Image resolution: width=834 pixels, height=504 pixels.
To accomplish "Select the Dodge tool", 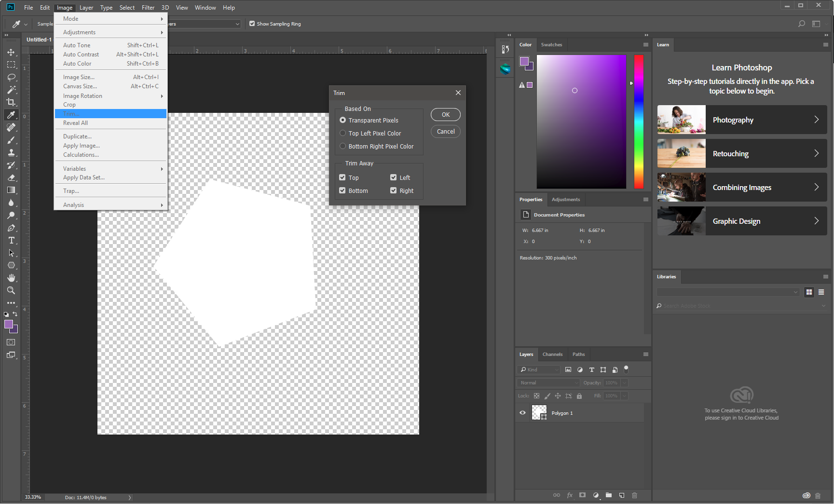I will 11,215.
